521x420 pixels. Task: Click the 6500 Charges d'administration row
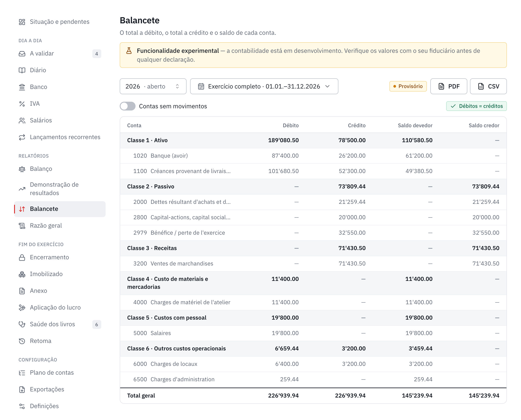(x=313, y=379)
